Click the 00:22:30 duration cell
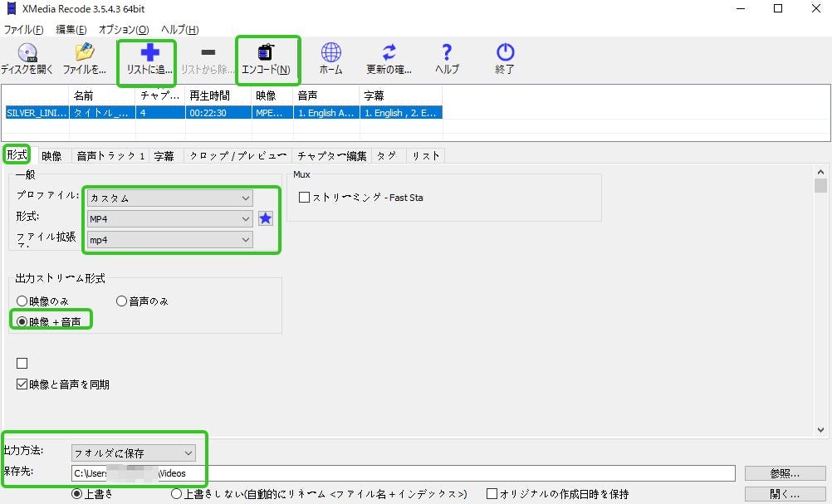The image size is (832, 504). tap(218, 113)
